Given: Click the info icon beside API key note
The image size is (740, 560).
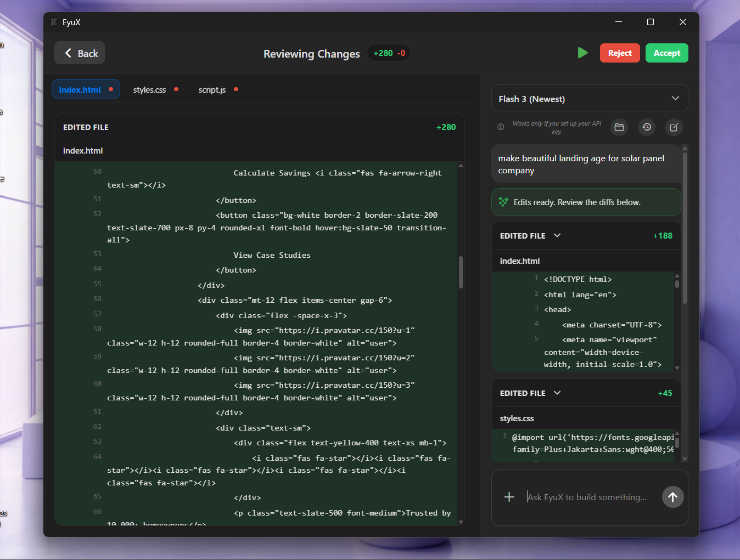Looking at the screenshot, I should (x=501, y=127).
